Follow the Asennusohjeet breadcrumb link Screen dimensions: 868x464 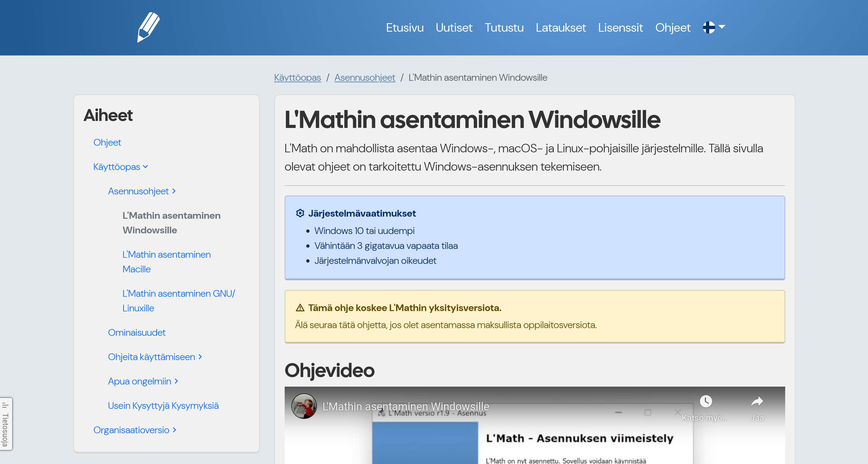coord(365,78)
